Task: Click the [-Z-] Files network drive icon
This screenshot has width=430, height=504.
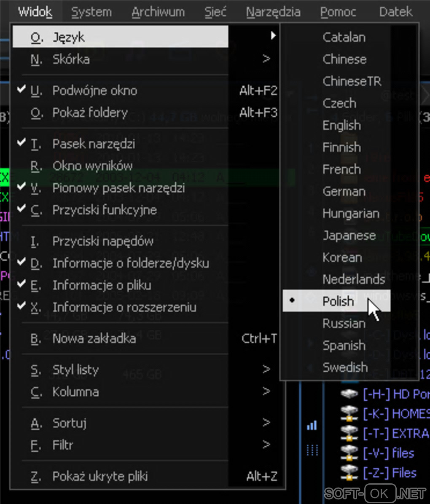Action: pyautogui.click(x=349, y=473)
